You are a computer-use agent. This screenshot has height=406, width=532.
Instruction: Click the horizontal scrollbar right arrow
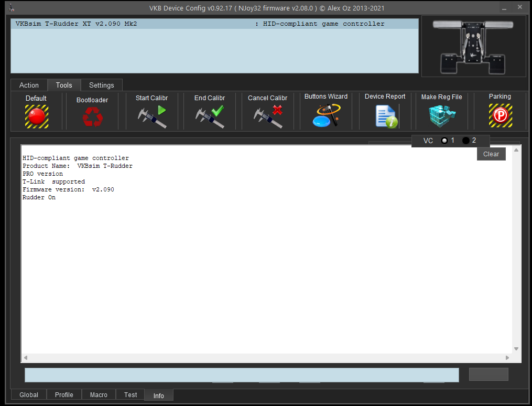pyautogui.click(x=507, y=357)
